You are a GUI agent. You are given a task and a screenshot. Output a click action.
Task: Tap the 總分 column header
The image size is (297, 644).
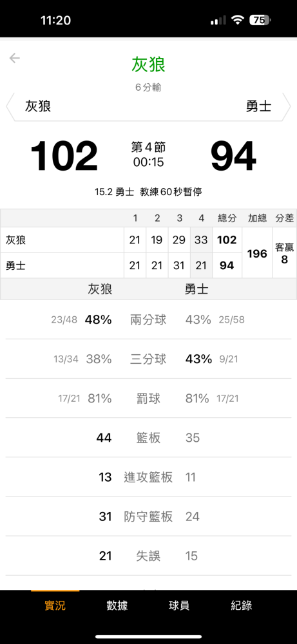coord(227,218)
